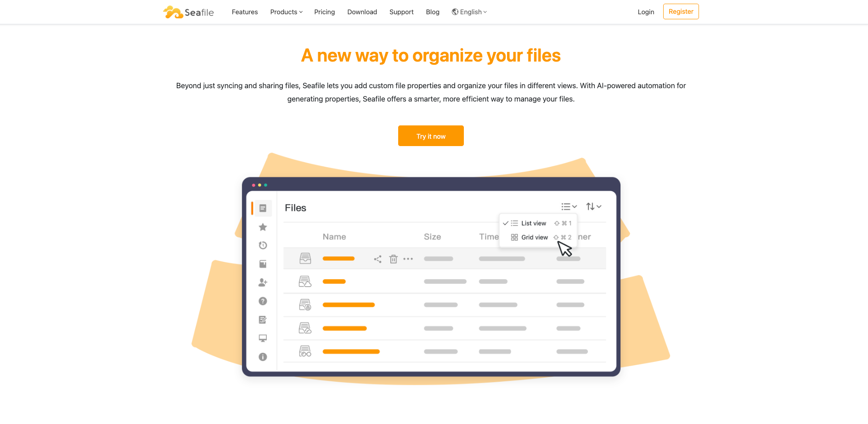The width and height of the screenshot is (868, 424).
Task: Click the Try it now button
Action: point(431,136)
